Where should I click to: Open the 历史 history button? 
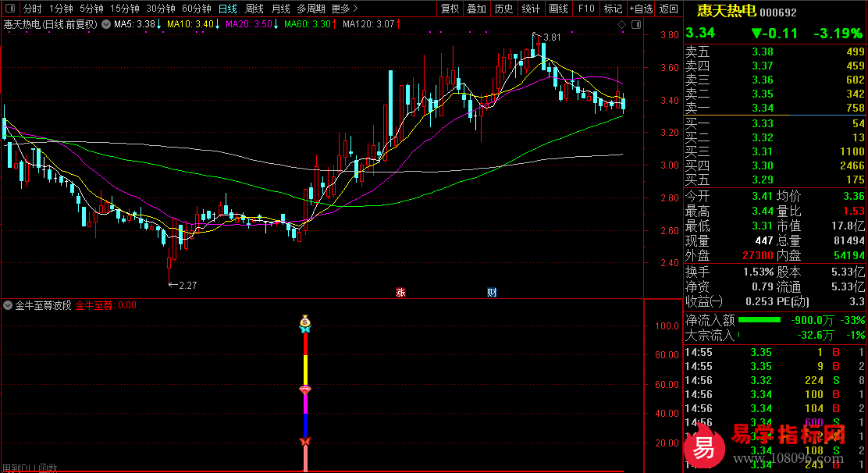[503, 9]
